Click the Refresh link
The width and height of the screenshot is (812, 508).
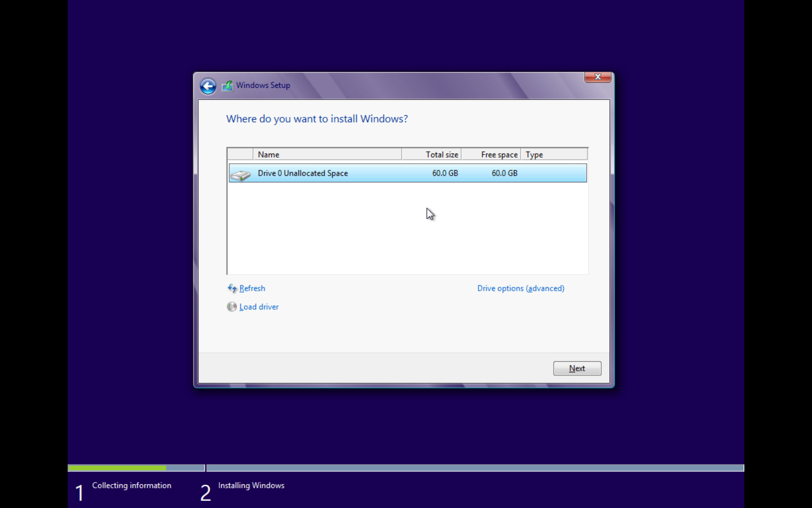point(252,288)
